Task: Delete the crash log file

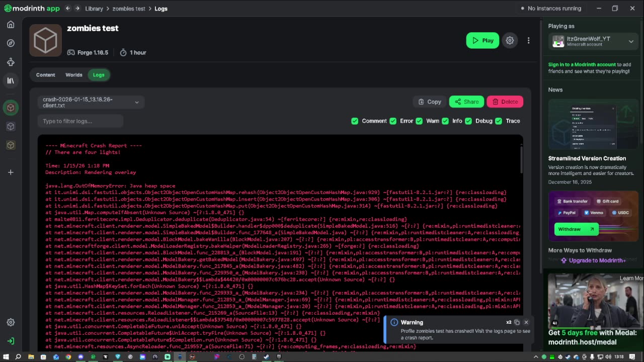Action: pos(505,102)
